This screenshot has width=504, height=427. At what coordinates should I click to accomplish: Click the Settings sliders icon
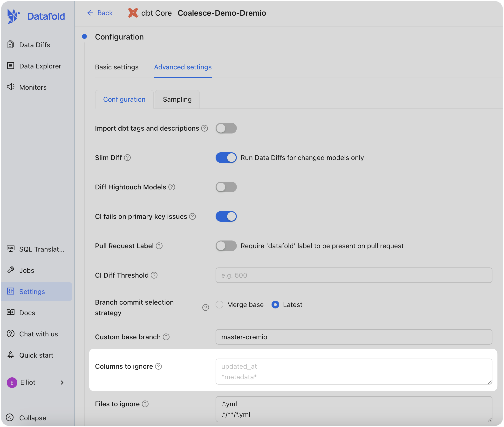11,291
